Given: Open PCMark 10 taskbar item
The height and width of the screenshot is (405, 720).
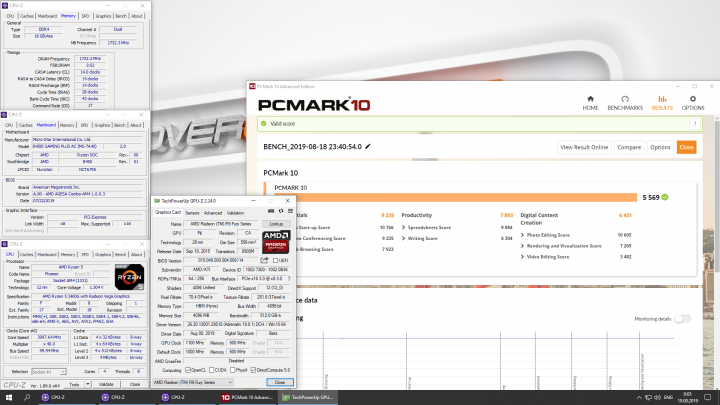Looking at the screenshot, I should pyautogui.click(x=247, y=397).
